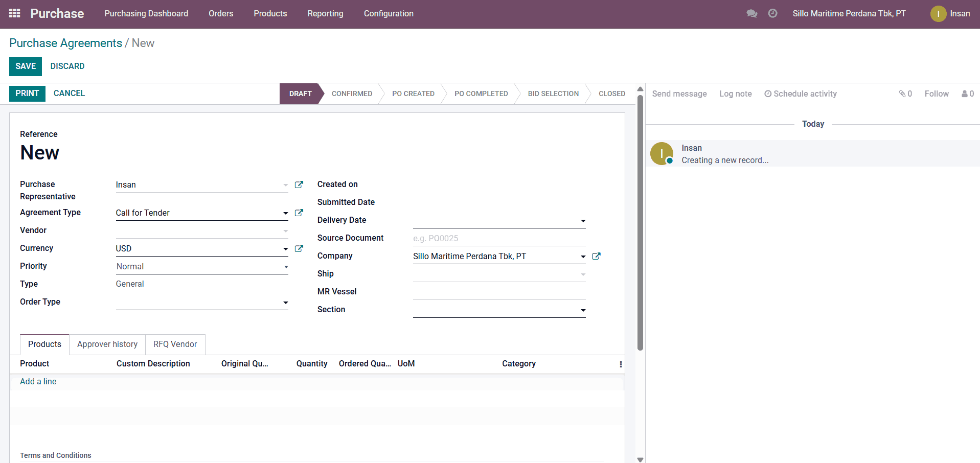Open the activities clock icon
The image size is (980, 463).
(772, 14)
